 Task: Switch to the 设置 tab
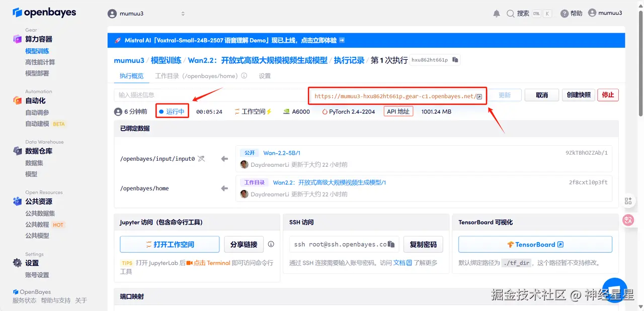(x=265, y=76)
